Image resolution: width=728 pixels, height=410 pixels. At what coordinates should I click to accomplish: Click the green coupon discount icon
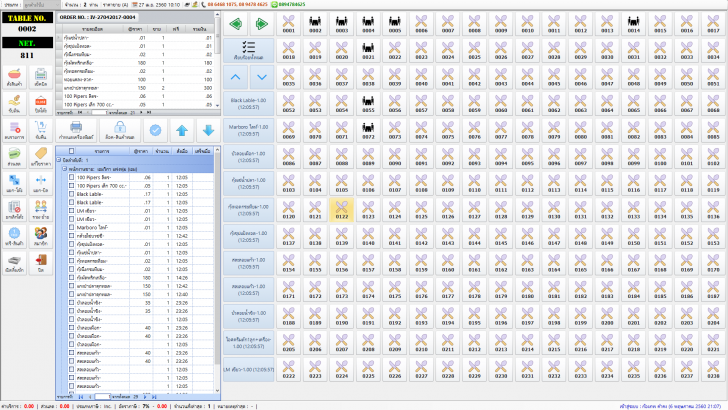click(x=14, y=156)
